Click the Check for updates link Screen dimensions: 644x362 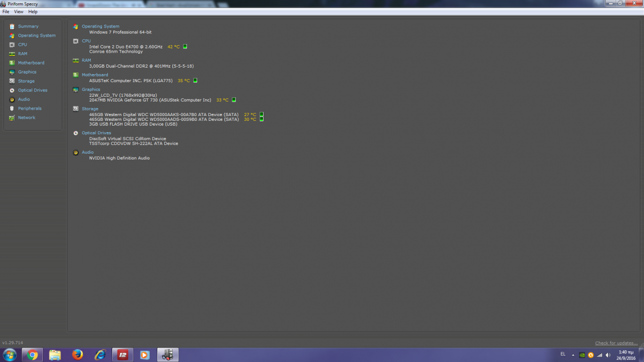coord(616,343)
